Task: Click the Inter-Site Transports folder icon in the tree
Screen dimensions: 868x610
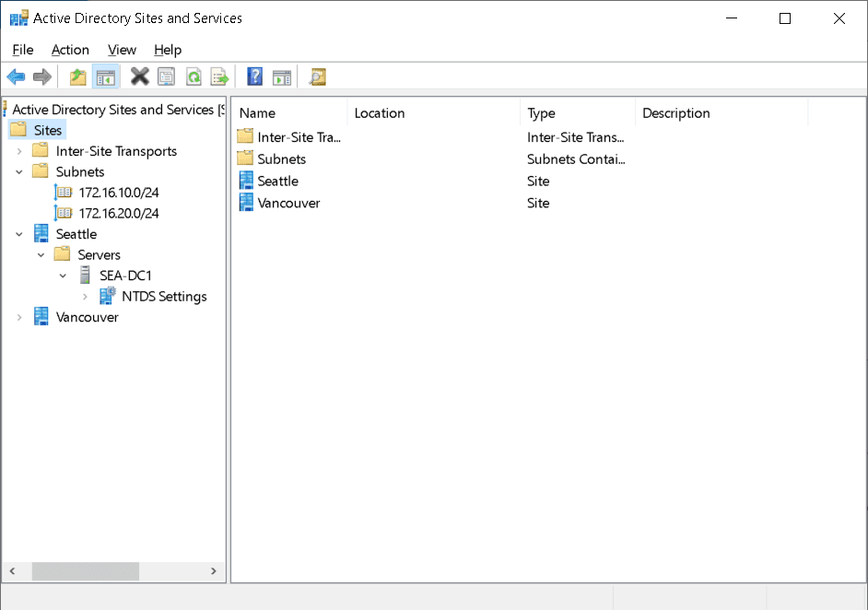Action: click(41, 150)
